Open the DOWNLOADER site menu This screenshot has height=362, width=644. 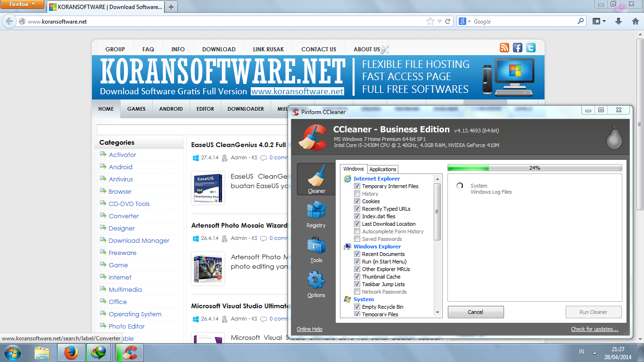pyautogui.click(x=246, y=109)
